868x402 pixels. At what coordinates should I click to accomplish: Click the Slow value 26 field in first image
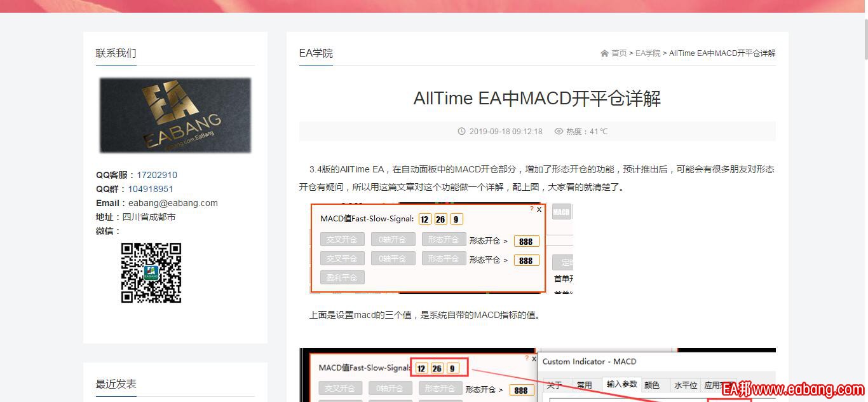point(441,219)
